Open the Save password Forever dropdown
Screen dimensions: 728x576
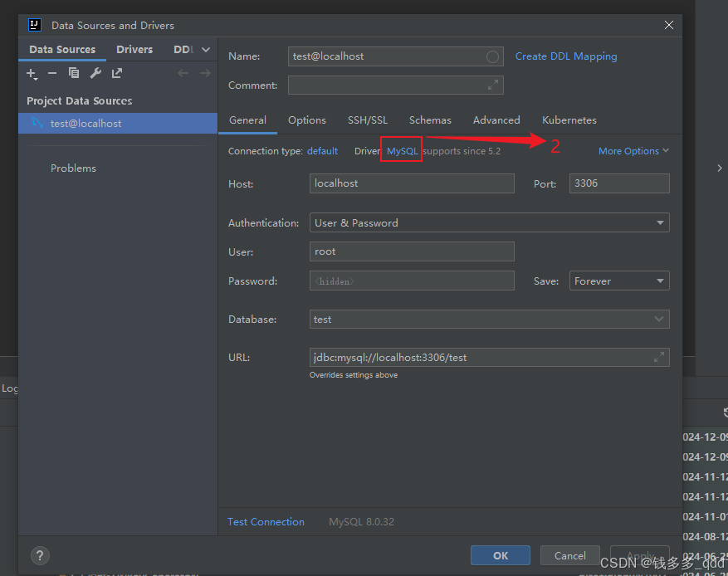619,281
